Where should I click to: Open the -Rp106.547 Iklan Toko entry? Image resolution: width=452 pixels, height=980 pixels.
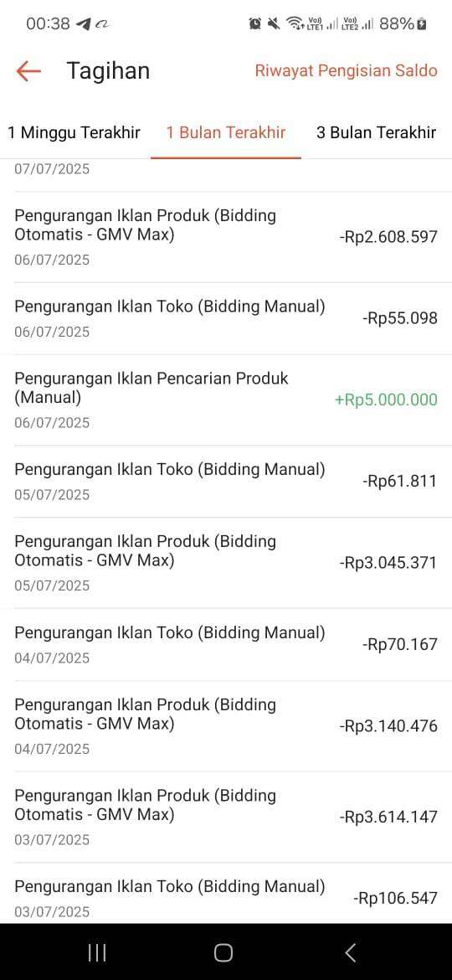pyautogui.click(x=226, y=894)
